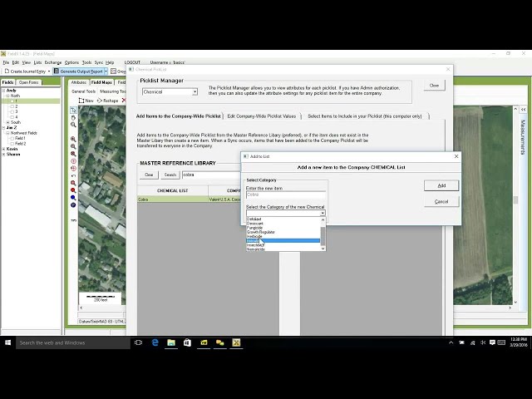Show hidden system tray icons
The width and height of the screenshot is (532, 399).
pos(451,342)
